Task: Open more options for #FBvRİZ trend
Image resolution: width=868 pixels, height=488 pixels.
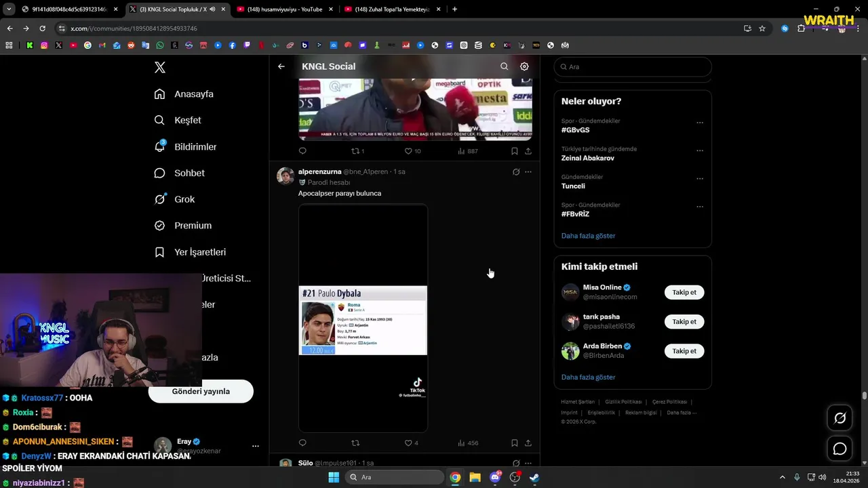Action: click(x=700, y=206)
